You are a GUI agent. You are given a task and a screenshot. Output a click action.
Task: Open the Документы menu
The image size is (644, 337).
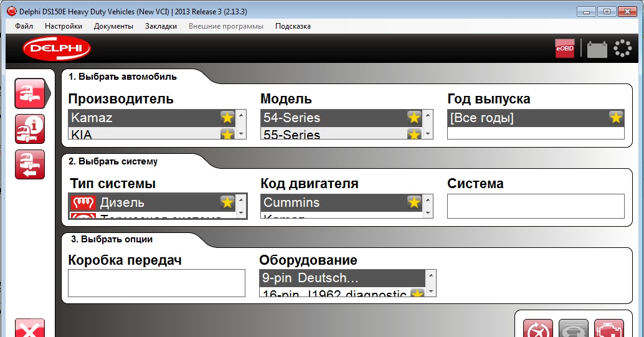113,26
